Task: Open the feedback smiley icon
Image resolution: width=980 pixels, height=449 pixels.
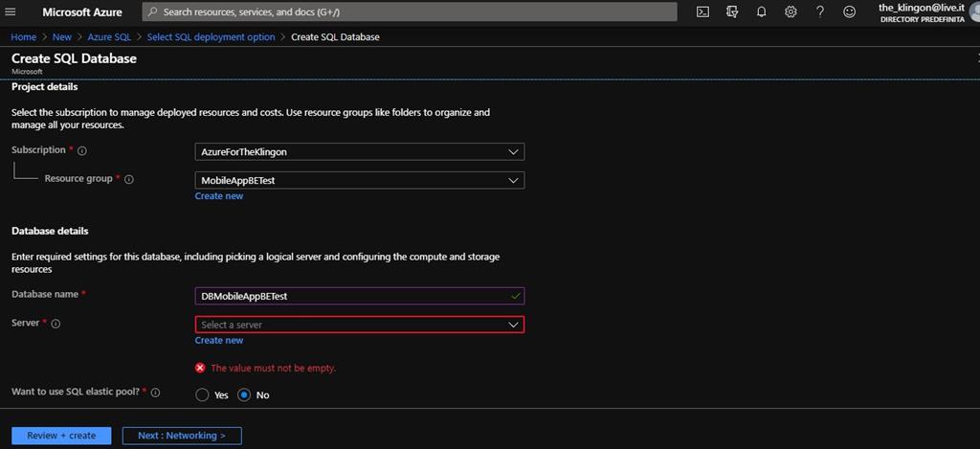Action: (849, 11)
